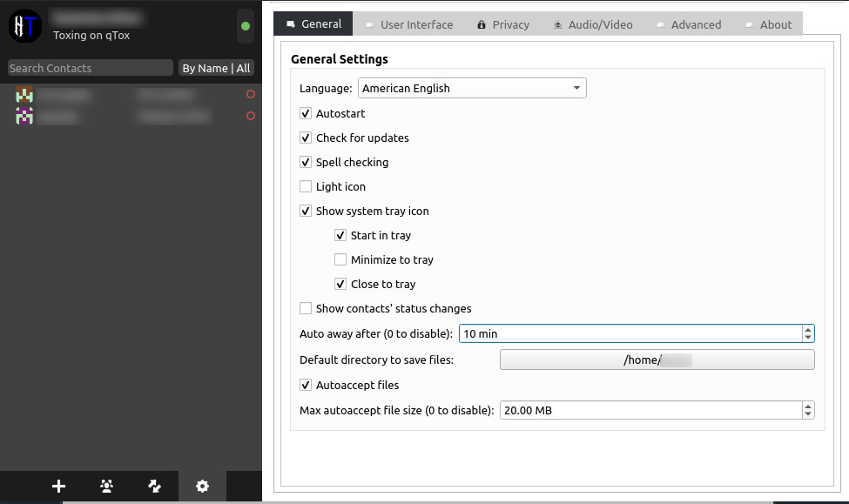Click the green online status indicator
The width and height of the screenshot is (849, 504).
click(246, 26)
